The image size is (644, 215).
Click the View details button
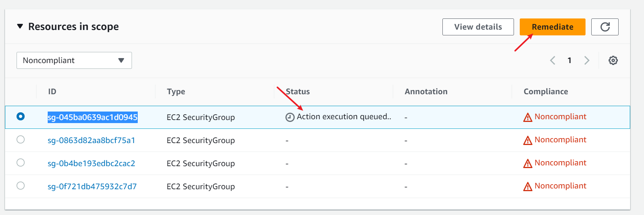pyautogui.click(x=478, y=27)
